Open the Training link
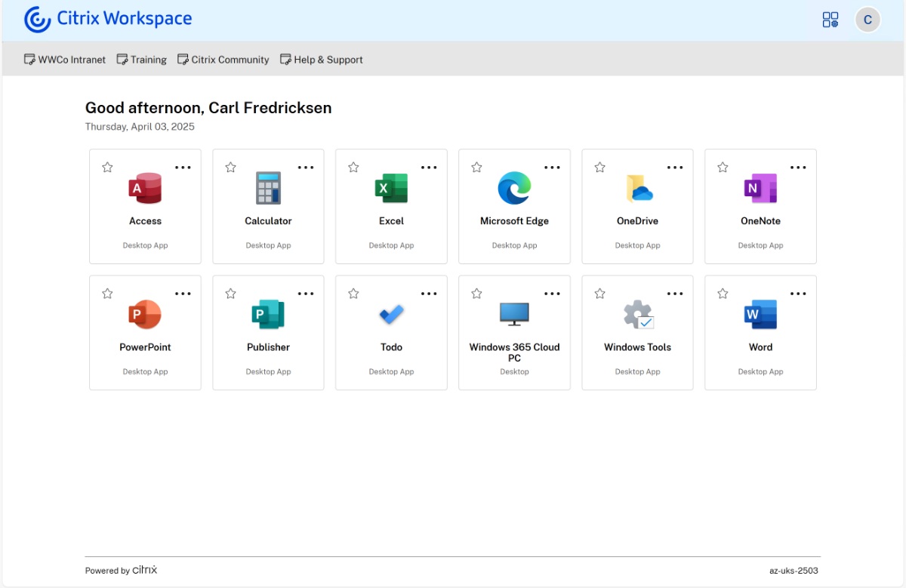 pyautogui.click(x=141, y=60)
